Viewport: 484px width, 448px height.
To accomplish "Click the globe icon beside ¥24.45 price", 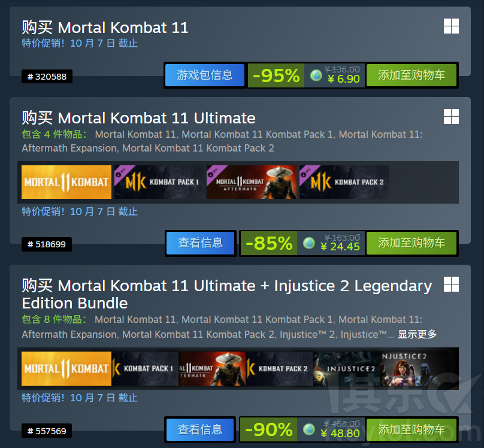I will pos(308,243).
